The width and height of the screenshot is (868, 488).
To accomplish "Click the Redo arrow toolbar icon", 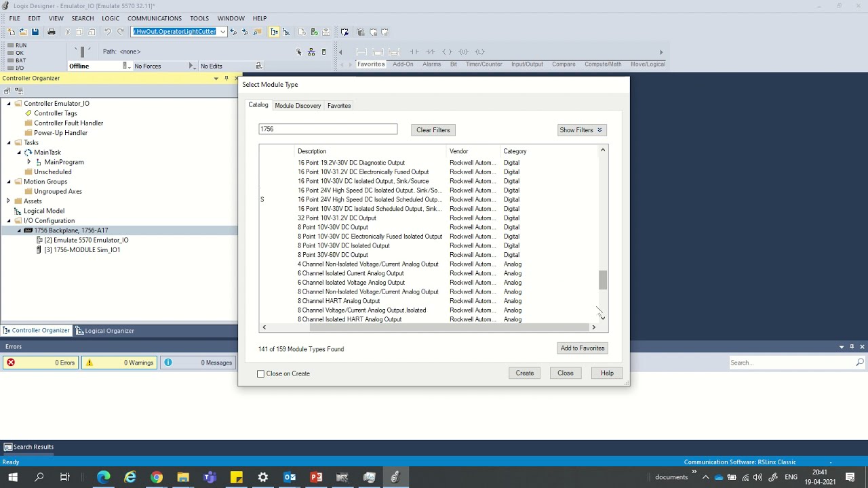I will (121, 32).
